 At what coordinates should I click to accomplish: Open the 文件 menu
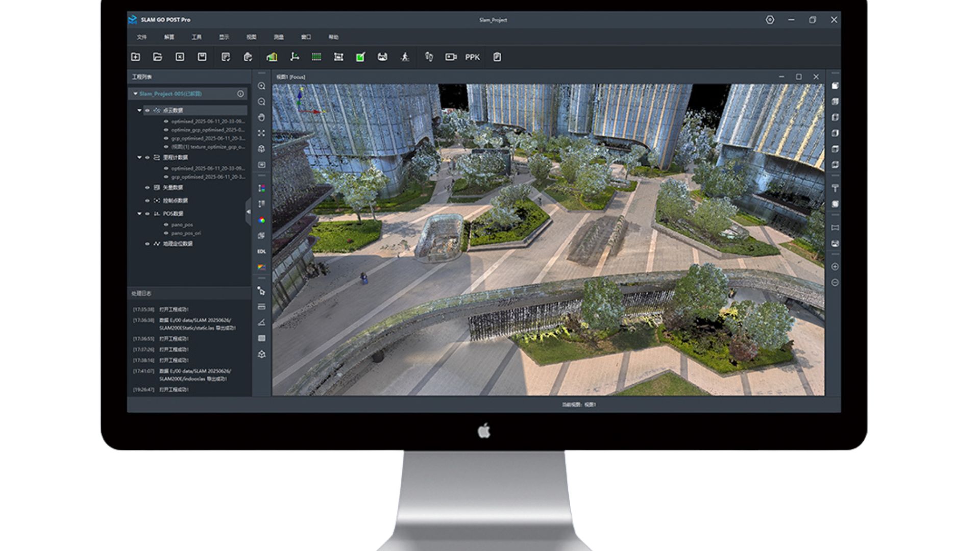point(141,37)
